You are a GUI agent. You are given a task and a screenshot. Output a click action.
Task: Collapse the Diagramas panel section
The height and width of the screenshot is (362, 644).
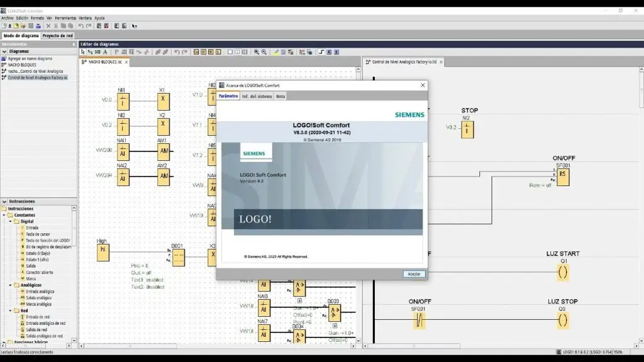(4, 52)
